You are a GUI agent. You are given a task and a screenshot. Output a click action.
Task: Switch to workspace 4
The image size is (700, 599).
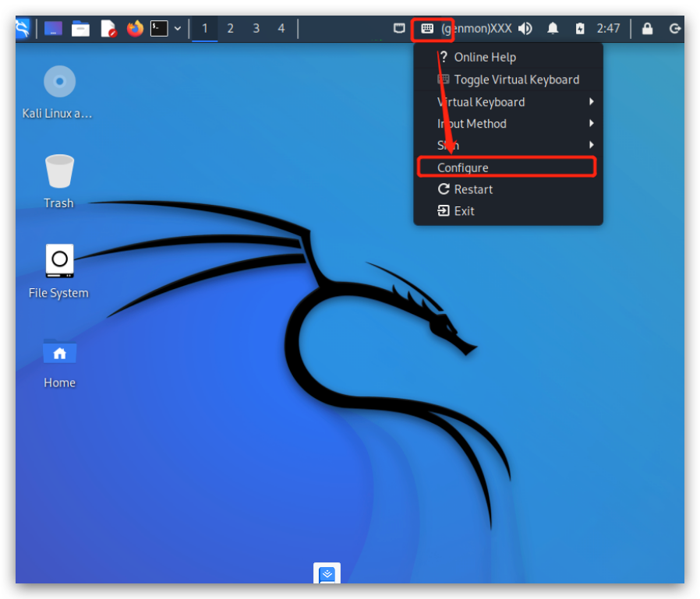281,29
